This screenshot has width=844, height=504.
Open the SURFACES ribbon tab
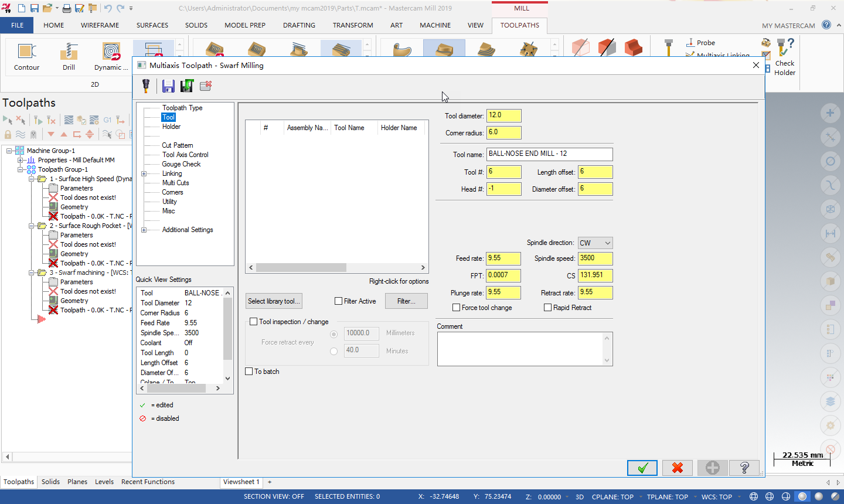tap(152, 25)
